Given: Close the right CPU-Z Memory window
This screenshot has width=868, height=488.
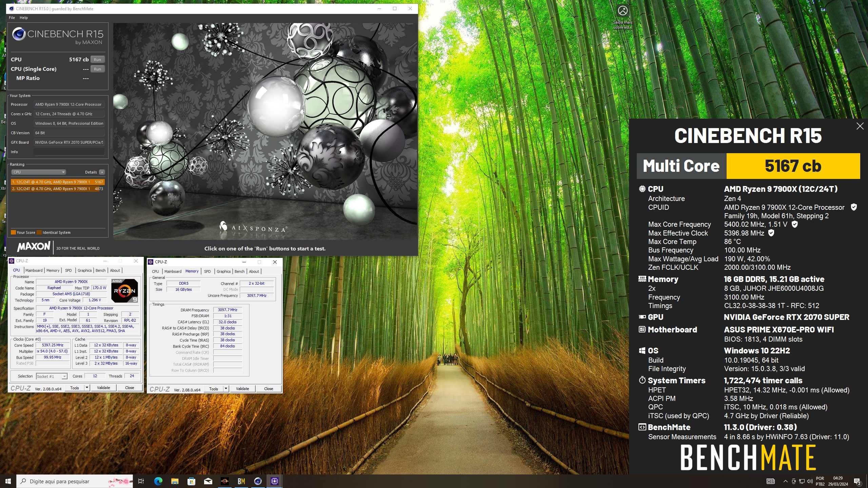Looking at the screenshot, I should [275, 262].
